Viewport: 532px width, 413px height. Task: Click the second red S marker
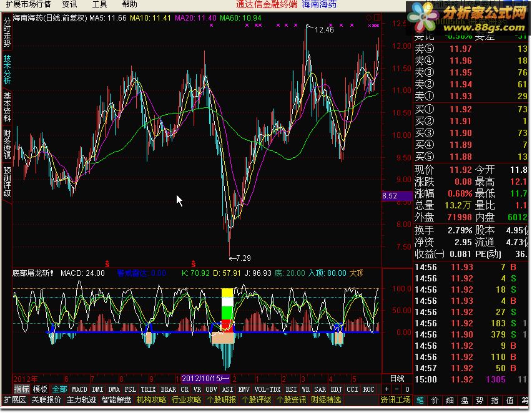(x=194, y=263)
